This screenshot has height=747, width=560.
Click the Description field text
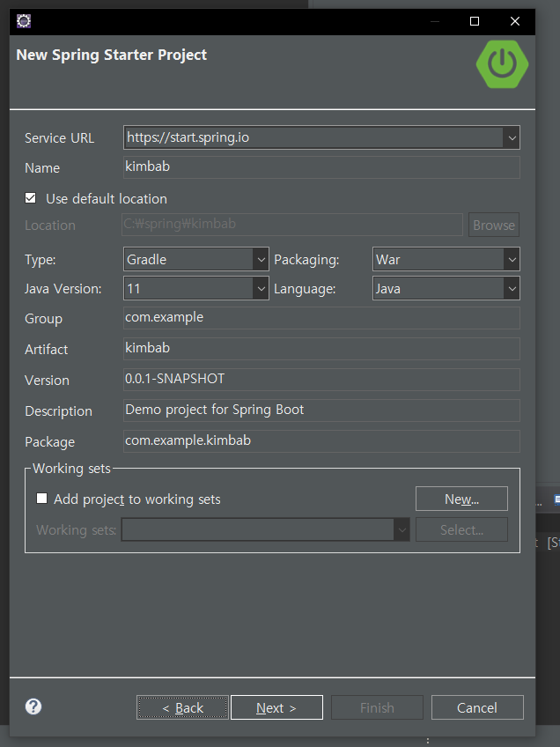[x=321, y=410]
